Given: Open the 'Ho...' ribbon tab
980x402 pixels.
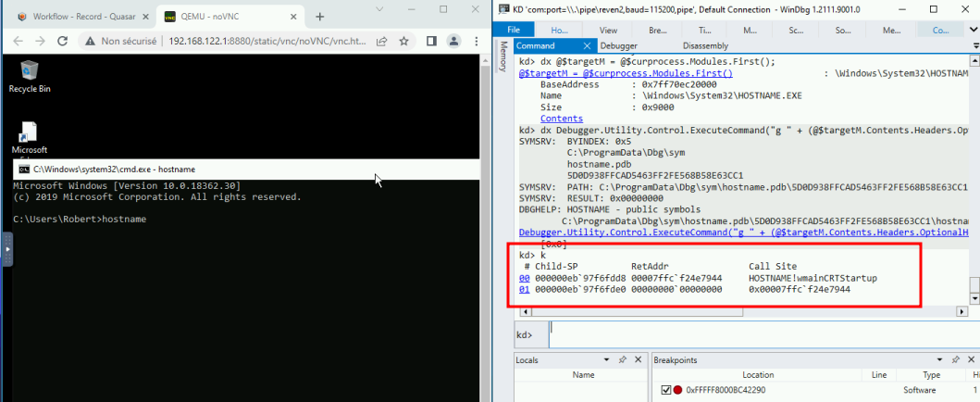Looking at the screenshot, I should coord(559,30).
